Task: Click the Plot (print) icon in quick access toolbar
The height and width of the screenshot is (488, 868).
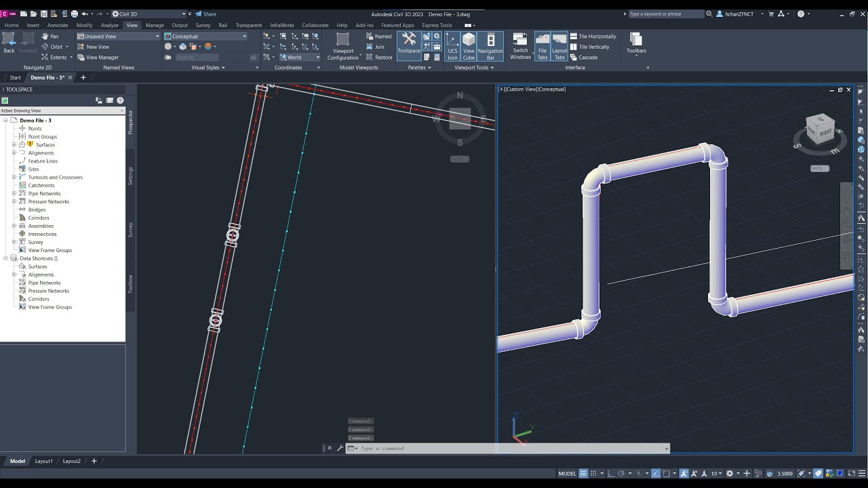Action: point(74,14)
